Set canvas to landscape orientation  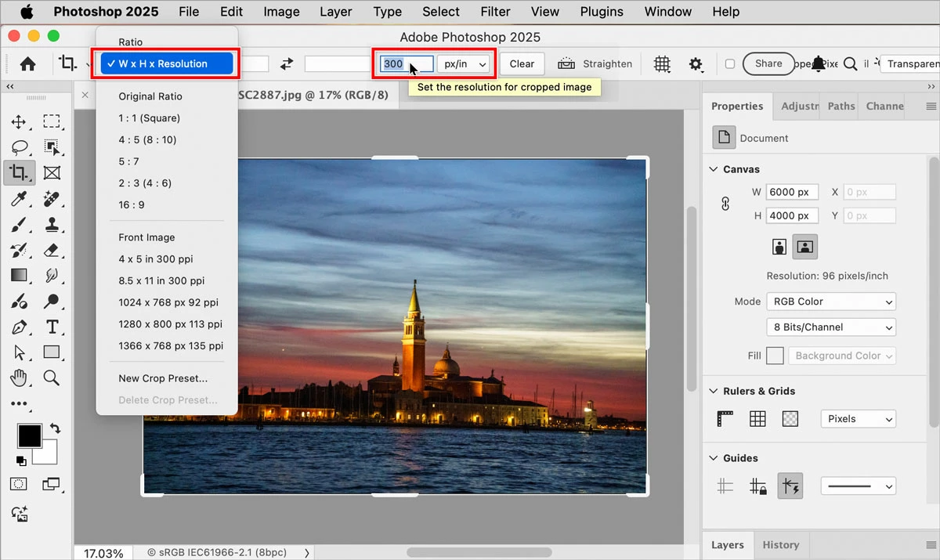pyautogui.click(x=804, y=247)
